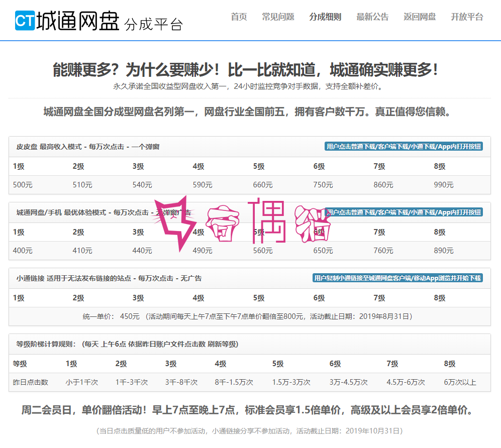The height and width of the screenshot is (448, 501).
Task: Click the 用户复制小通链接 blue badge
Action: click(x=397, y=278)
